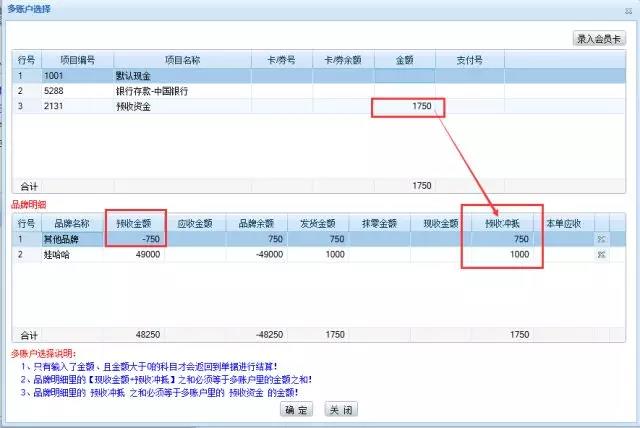Confirm with the 确定 button
Image resolution: width=640 pixels, height=428 pixels.
pos(296,409)
